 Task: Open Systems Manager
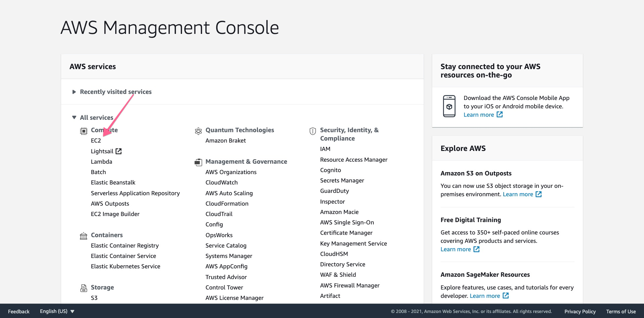[229, 256]
